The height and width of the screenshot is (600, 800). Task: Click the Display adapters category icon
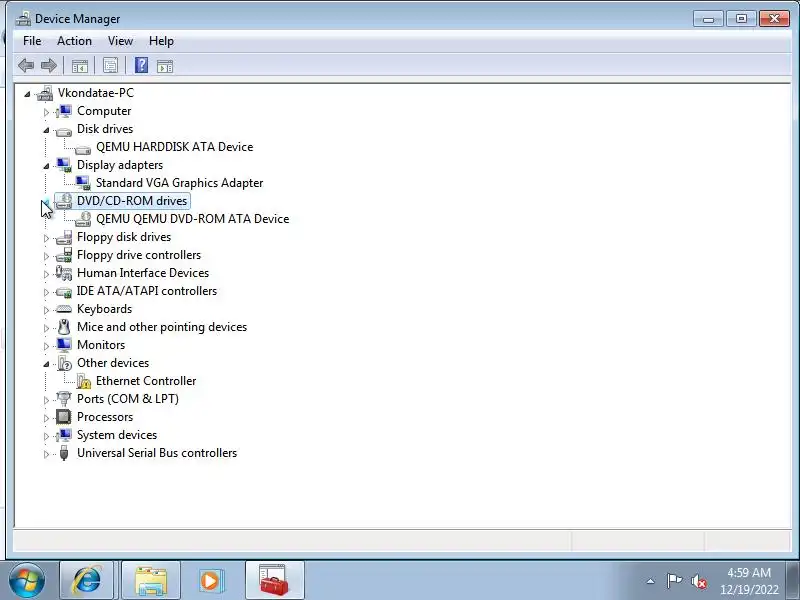[64, 165]
